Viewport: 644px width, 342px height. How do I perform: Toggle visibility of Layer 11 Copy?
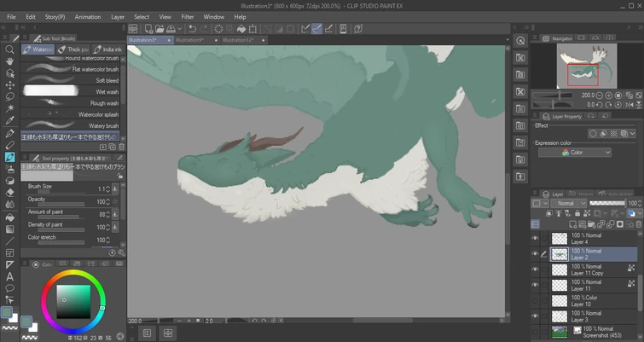535,269
